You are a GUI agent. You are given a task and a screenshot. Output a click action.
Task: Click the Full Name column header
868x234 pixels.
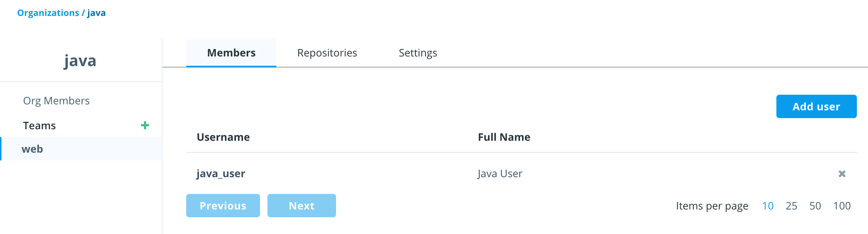504,137
